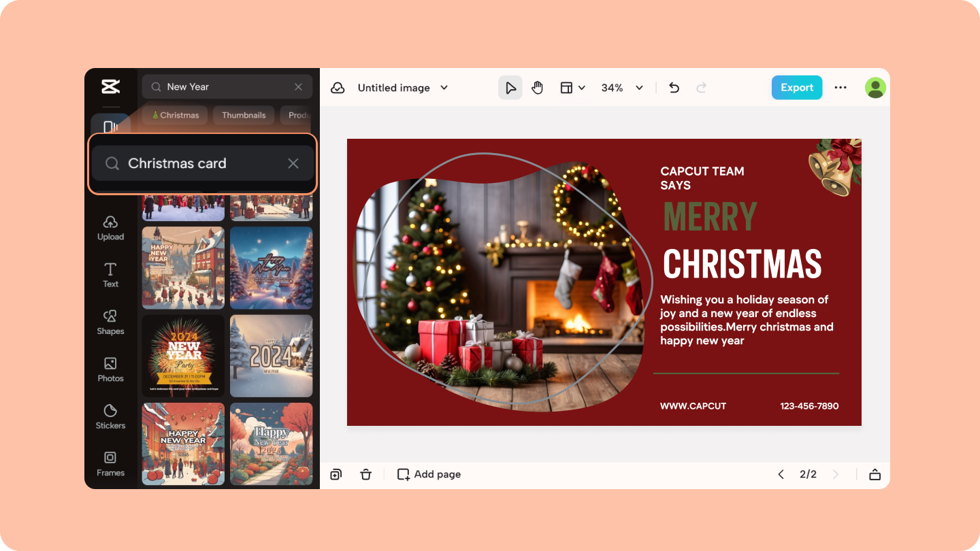Viewport: 980px width, 551px height.
Task: Click the CapCut logo icon
Action: tap(110, 86)
